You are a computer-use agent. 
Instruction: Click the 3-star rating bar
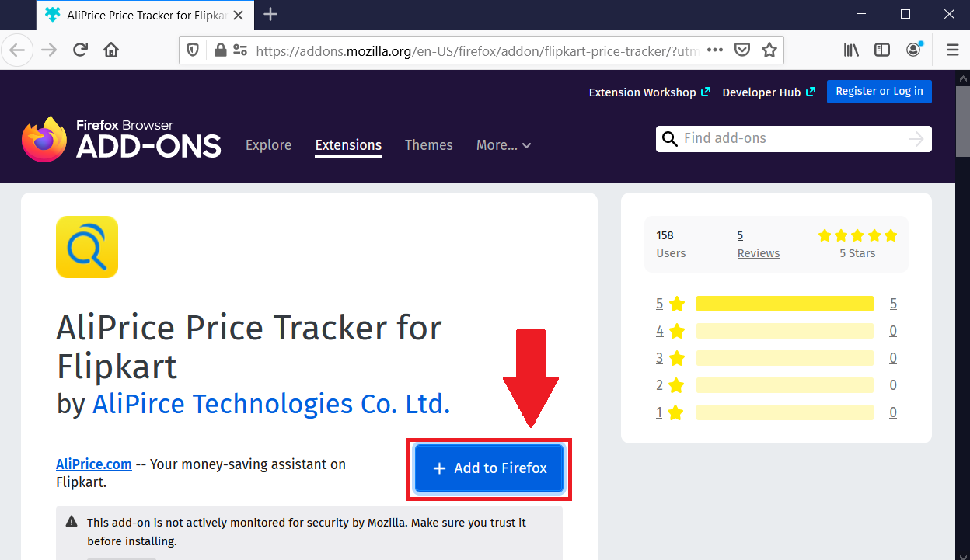785,358
